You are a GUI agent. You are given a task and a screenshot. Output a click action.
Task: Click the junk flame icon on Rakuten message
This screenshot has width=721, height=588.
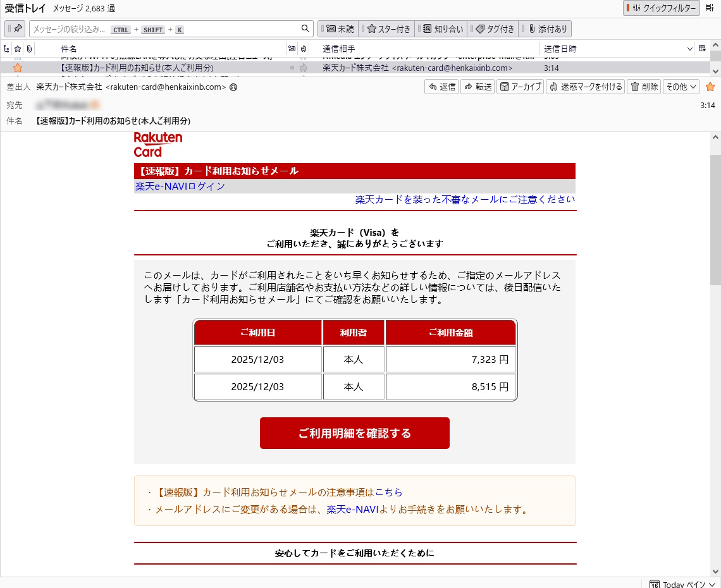point(304,68)
